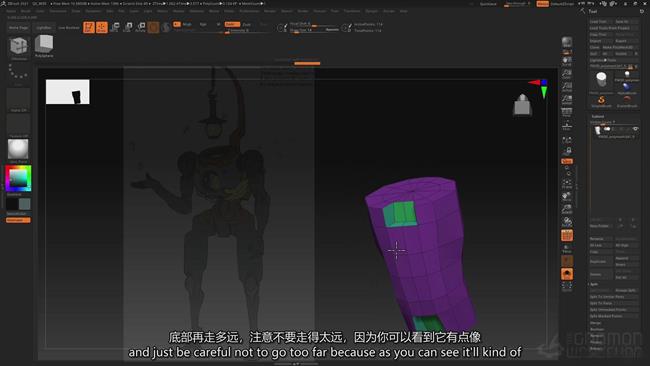The height and width of the screenshot is (366, 650).
Task: Toggle Solo mode
Action: [x=567, y=274]
